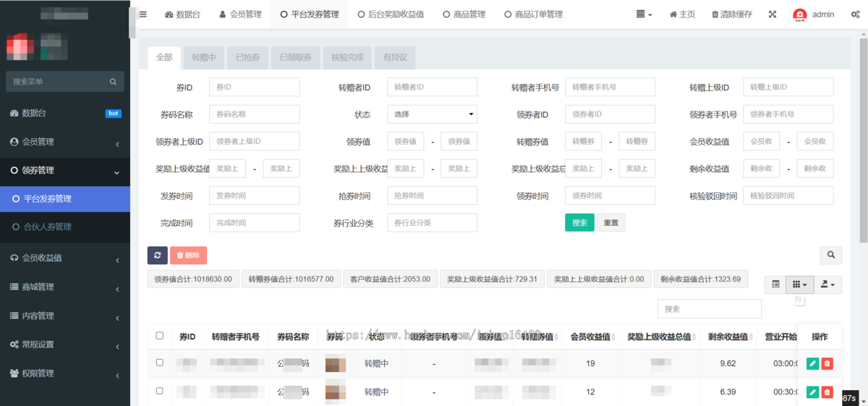Edit the row with 剩余收益值 9.62
Screen dimensions: 868x406
pos(813,363)
